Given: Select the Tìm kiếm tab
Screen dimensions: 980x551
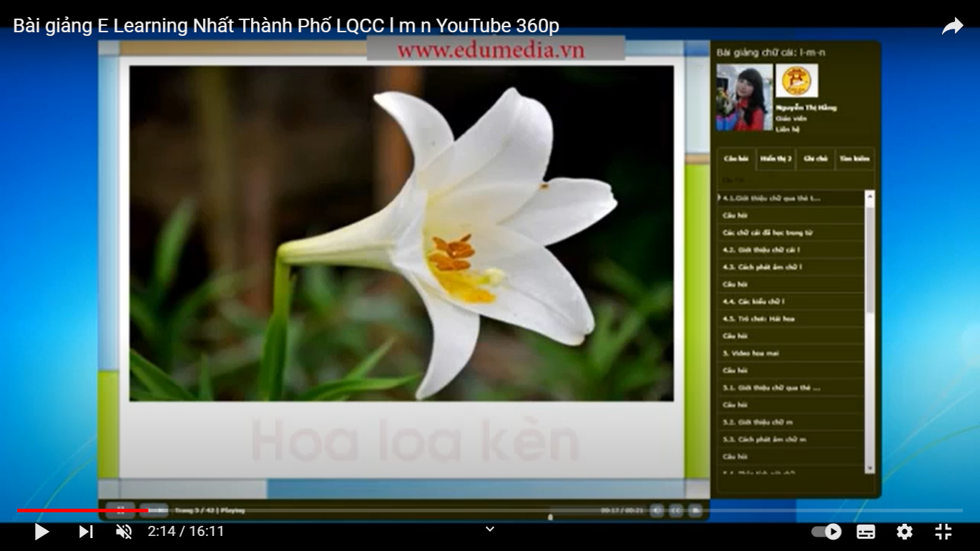Looking at the screenshot, I should click(x=854, y=159).
